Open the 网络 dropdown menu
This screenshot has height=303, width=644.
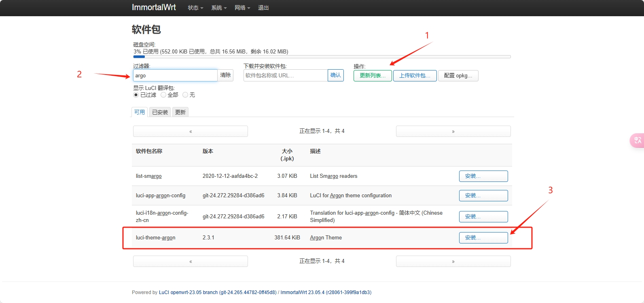click(x=242, y=8)
